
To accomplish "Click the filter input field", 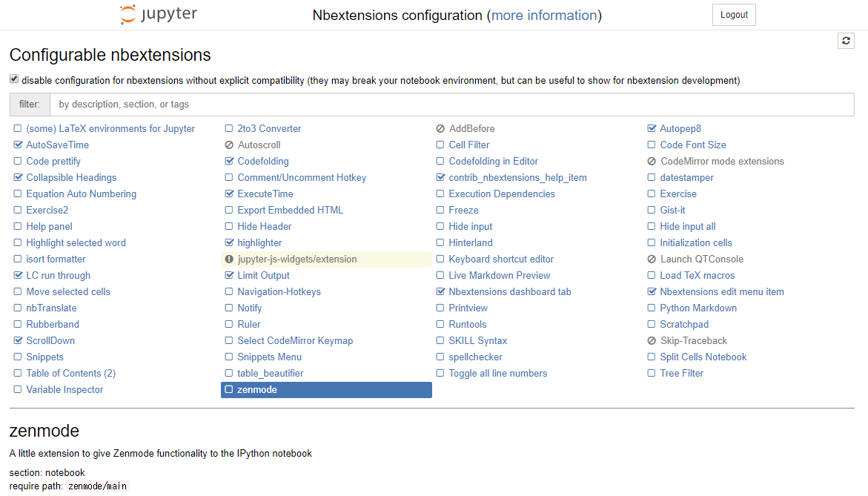I will click(451, 105).
